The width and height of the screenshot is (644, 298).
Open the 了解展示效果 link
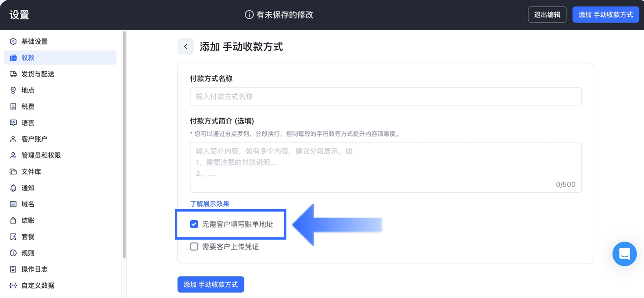[x=209, y=204]
